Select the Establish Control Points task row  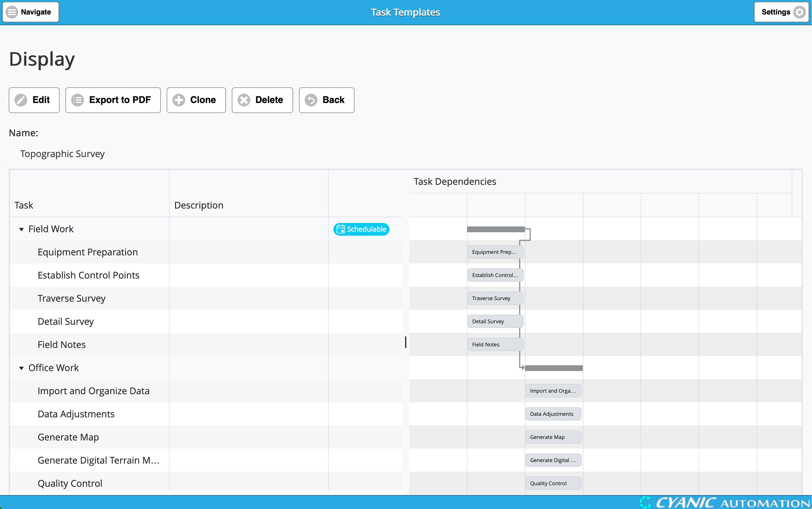pos(206,275)
